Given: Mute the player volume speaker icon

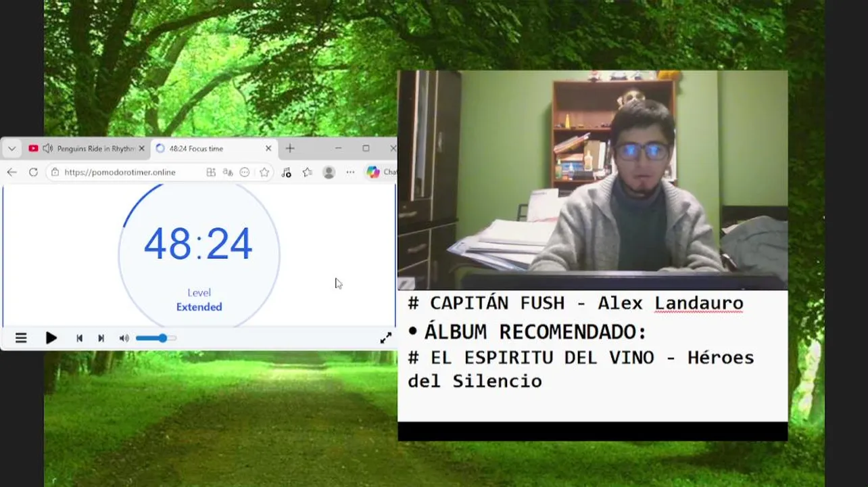Looking at the screenshot, I should tap(124, 338).
